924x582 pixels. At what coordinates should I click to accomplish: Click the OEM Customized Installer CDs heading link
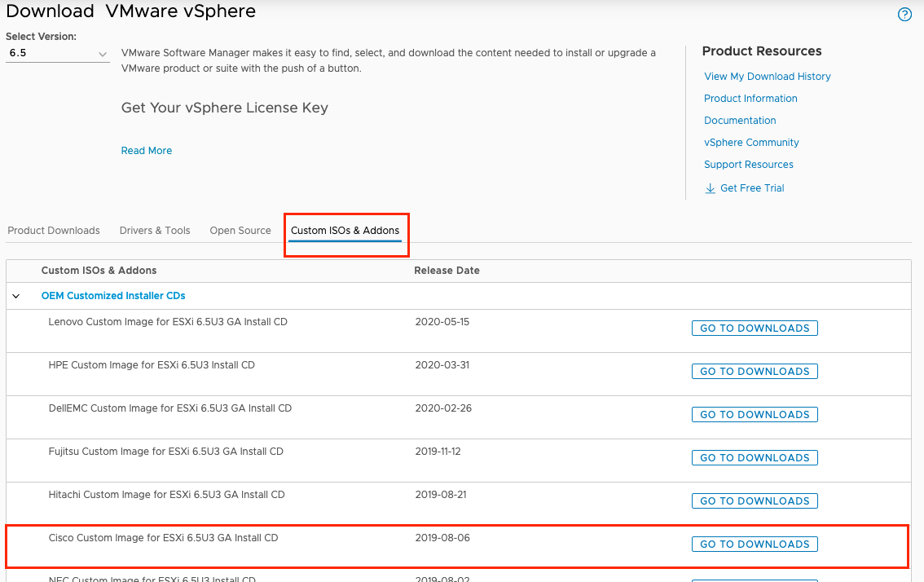[113, 296]
